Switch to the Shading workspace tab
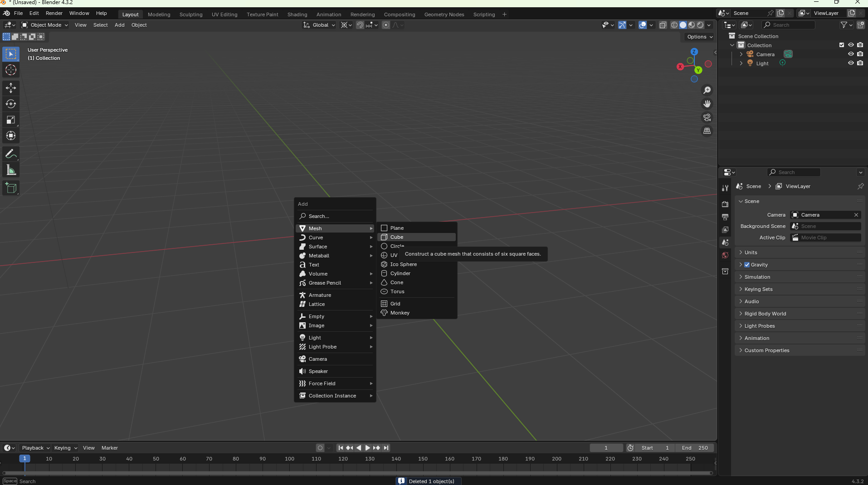868x485 pixels. [x=297, y=15]
